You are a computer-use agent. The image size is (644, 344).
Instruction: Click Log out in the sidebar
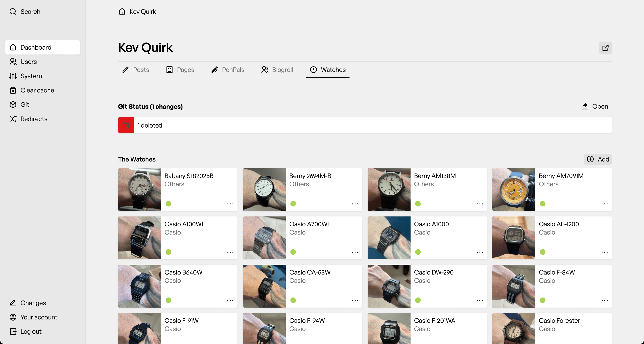43,331
